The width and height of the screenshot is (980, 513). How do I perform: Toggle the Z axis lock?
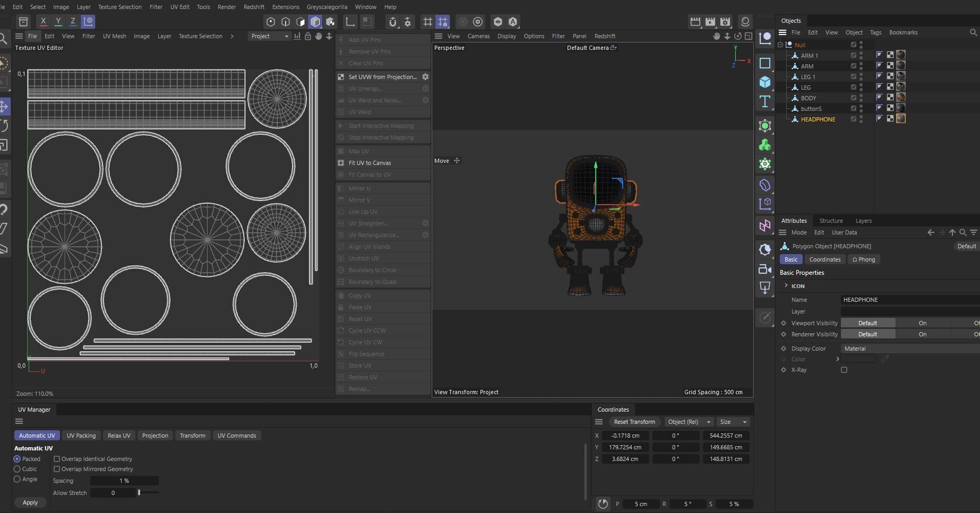tap(73, 22)
